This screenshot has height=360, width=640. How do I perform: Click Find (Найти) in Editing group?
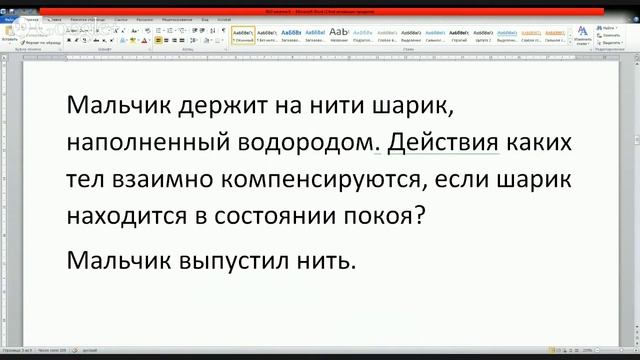coord(607,28)
